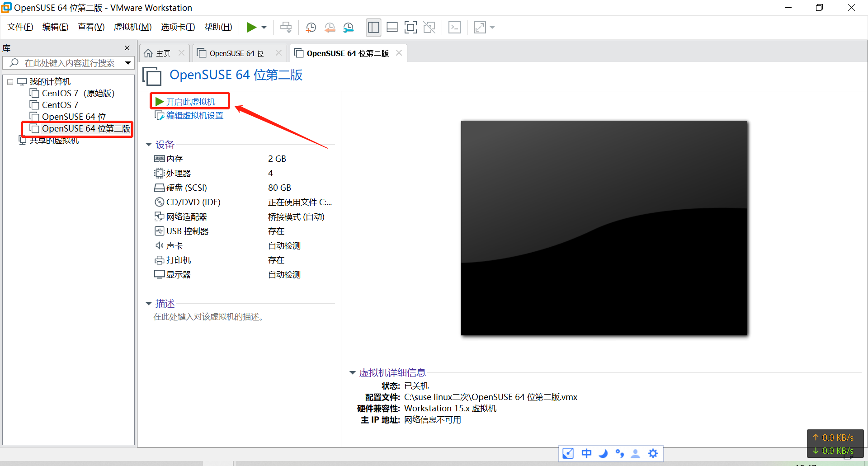Viewport: 868px width, 466px height.
Task: Click the console view terminal icon
Action: click(x=454, y=28)
